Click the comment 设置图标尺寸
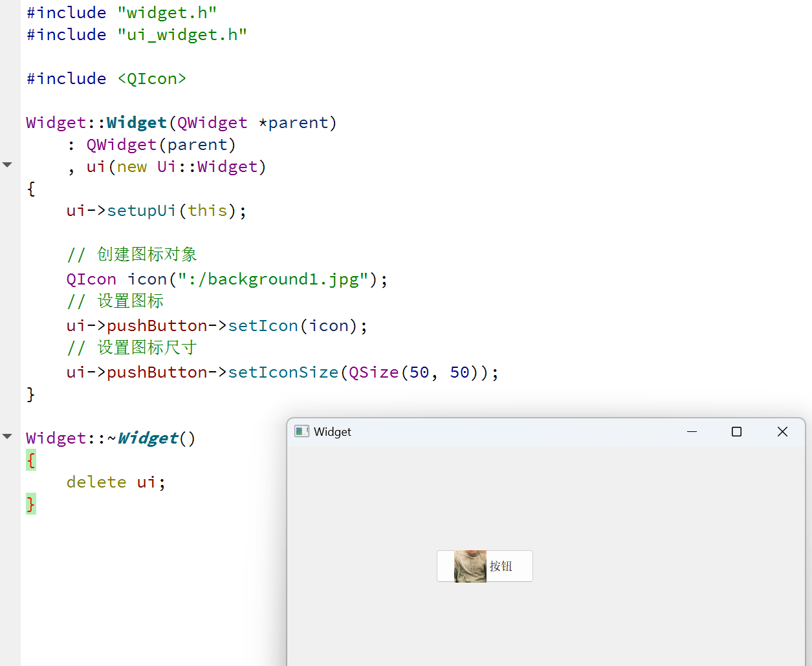This screenshot has width=812, height=666. tap(132, 348)
